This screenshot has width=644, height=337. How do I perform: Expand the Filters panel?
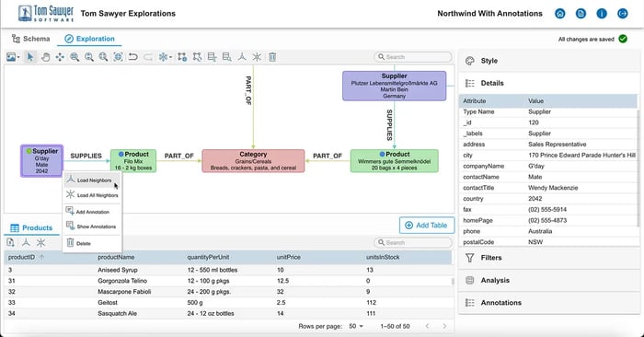coord(548,258)
